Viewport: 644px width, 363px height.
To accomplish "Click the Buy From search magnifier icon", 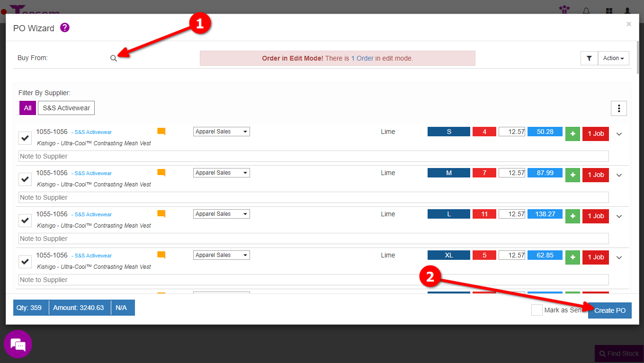I will 113,58.
